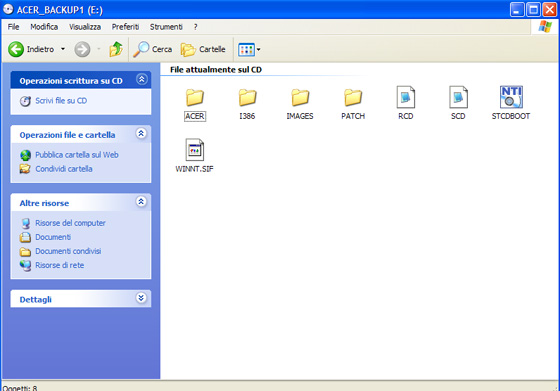
Task: Open the Preferiti menu
Action: click(x=125, y=27)
